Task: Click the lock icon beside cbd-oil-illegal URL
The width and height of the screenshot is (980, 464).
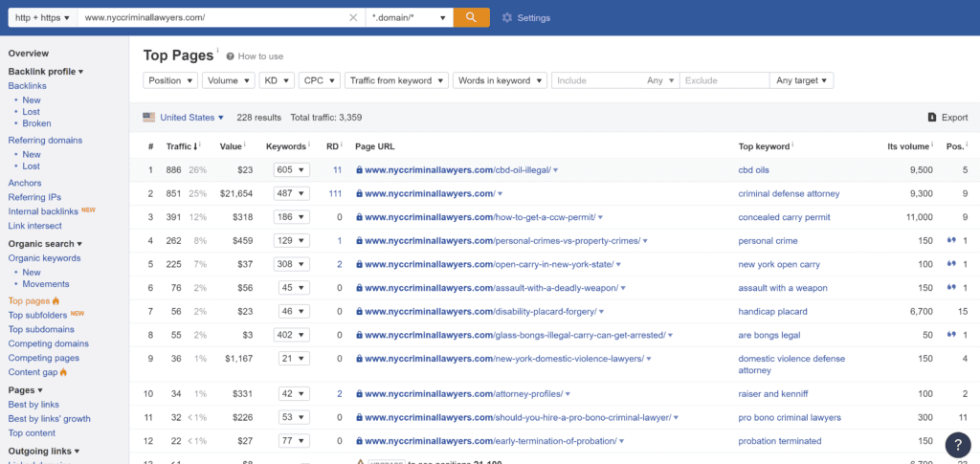Action: pyautogui.click(x=359, y=170)
